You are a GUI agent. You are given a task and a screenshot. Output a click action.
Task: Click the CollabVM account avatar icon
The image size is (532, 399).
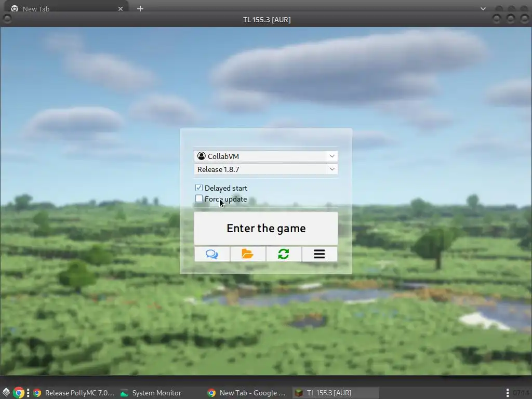pyautogui.click(x=202, y=156)
